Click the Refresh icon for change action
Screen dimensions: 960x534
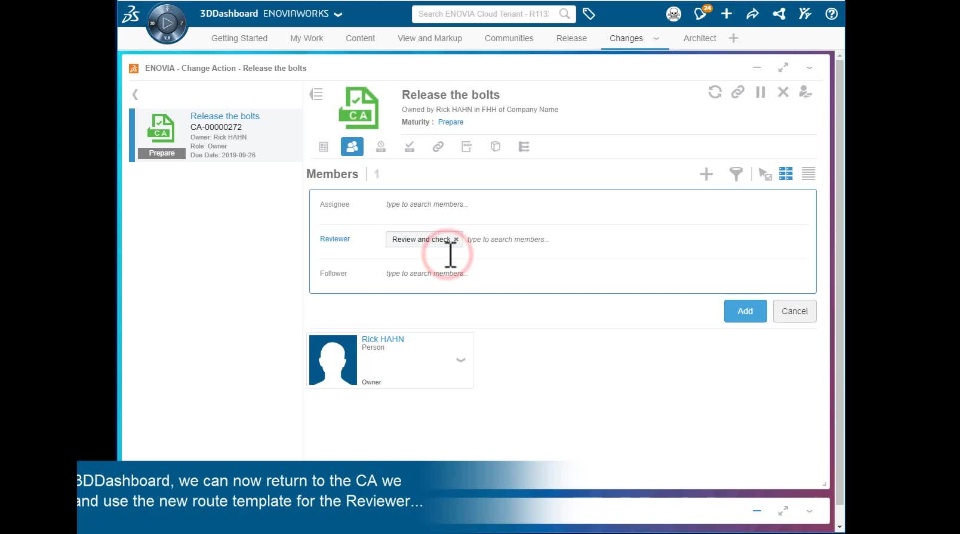point(714,92)
